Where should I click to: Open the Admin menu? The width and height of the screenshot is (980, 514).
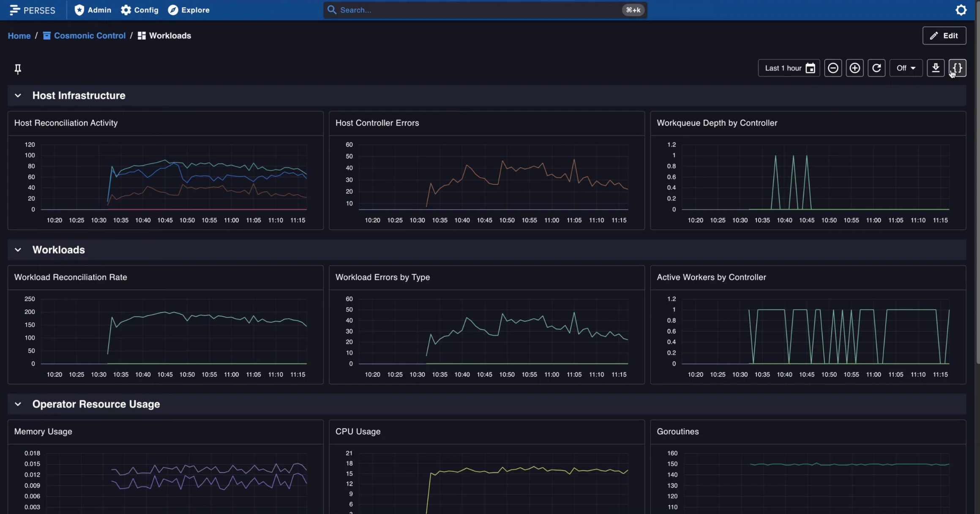(x=93, y=10)
